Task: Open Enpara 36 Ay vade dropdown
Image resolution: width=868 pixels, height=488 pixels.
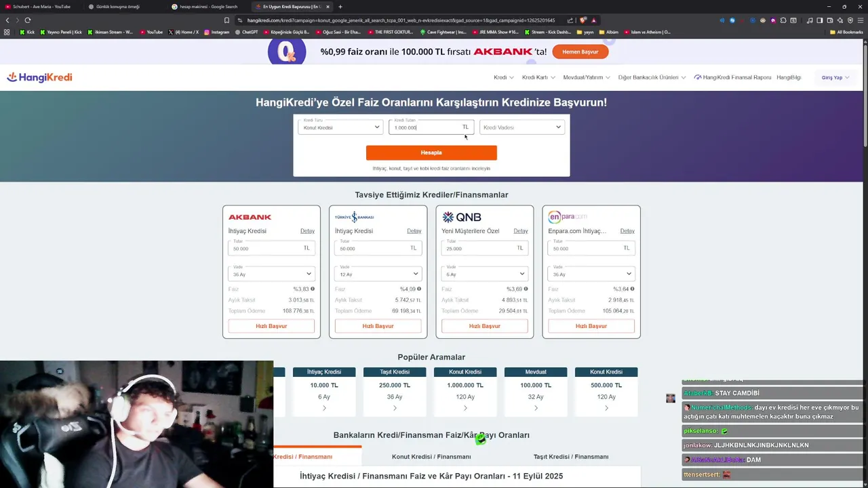Action: (x=591, y=273)
